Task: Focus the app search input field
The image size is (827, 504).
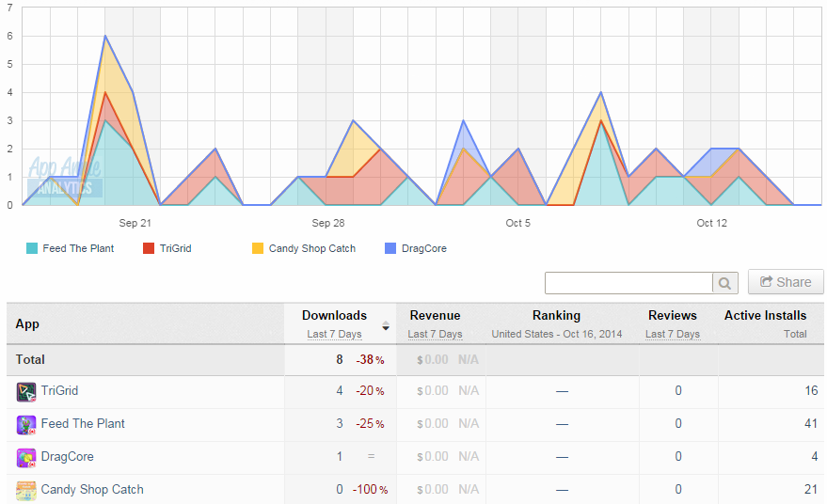Action: [628, 283]
